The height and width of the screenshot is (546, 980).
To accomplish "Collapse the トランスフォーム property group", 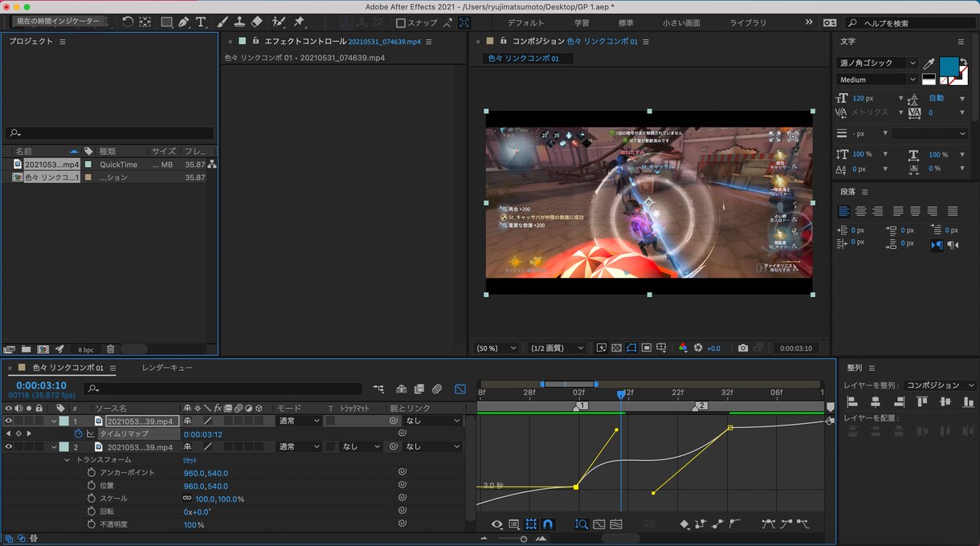I will (67, 460).
